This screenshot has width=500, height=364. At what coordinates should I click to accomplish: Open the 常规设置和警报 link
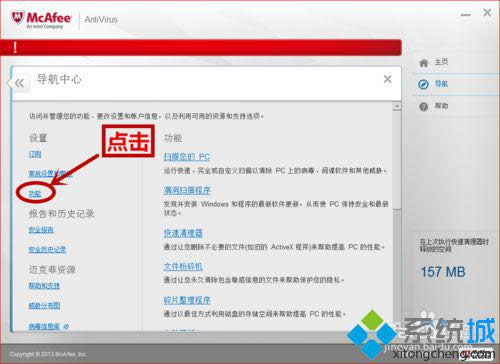click(50, 173)
